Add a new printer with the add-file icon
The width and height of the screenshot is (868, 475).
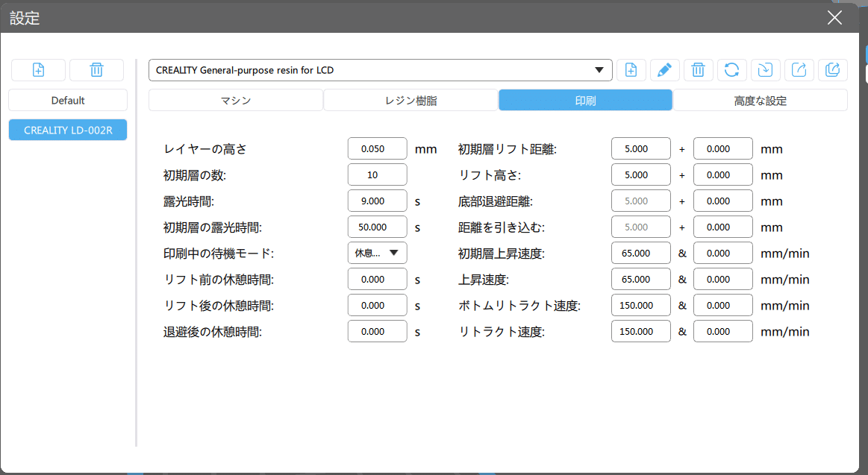click(38, 69)
